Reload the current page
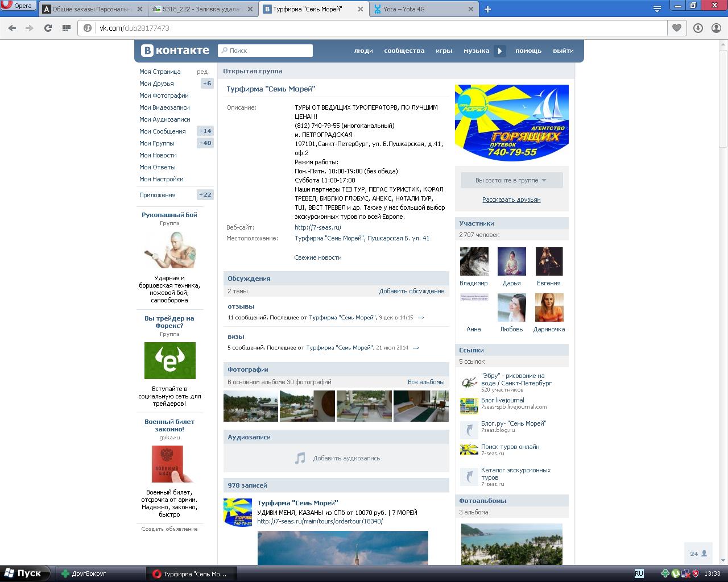This screenshot has height=582, width=728. [x=48, y=28]
